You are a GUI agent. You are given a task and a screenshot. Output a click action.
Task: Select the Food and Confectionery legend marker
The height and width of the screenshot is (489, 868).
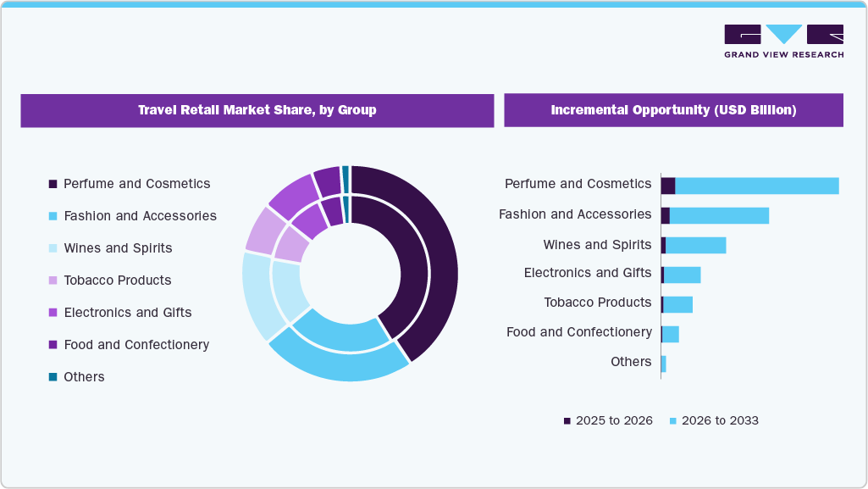point(52,344)
